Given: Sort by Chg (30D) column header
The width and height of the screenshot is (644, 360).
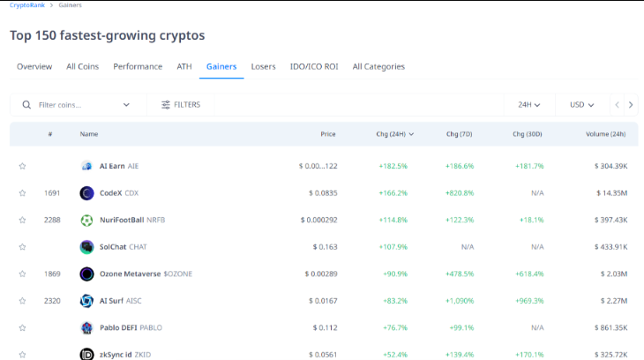Looking at the screenshot, I should pyautogui.click(x=528, y=134).
